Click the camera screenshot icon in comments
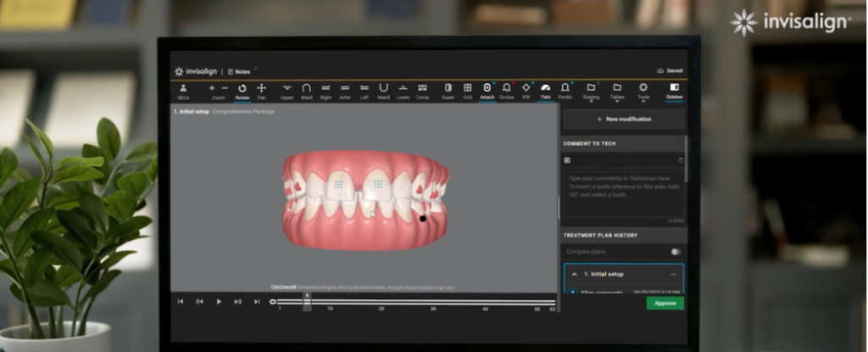This screenshot has width=868, height=352. coord(567,159)
